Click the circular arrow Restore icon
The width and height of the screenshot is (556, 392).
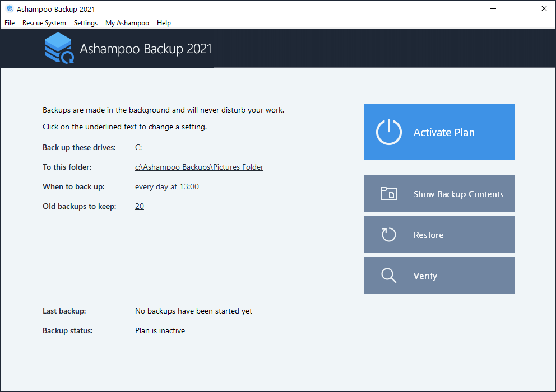pos(388,235)
